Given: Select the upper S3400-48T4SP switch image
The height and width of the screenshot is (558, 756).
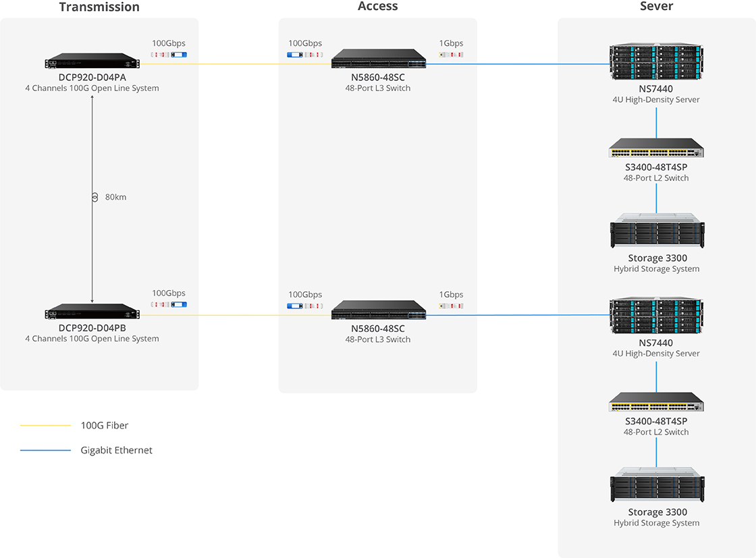Looking at the screenshot, I should pyautogui.click(x=656, y=148).
